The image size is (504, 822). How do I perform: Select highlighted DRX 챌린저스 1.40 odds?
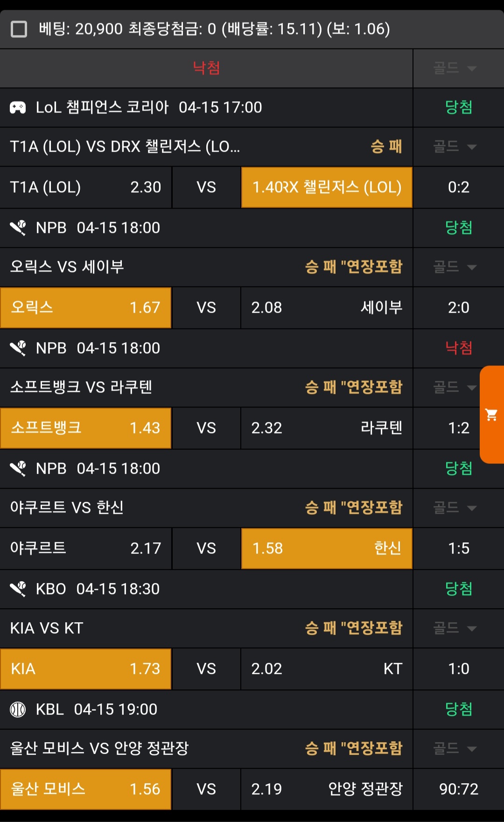point(327,187)
